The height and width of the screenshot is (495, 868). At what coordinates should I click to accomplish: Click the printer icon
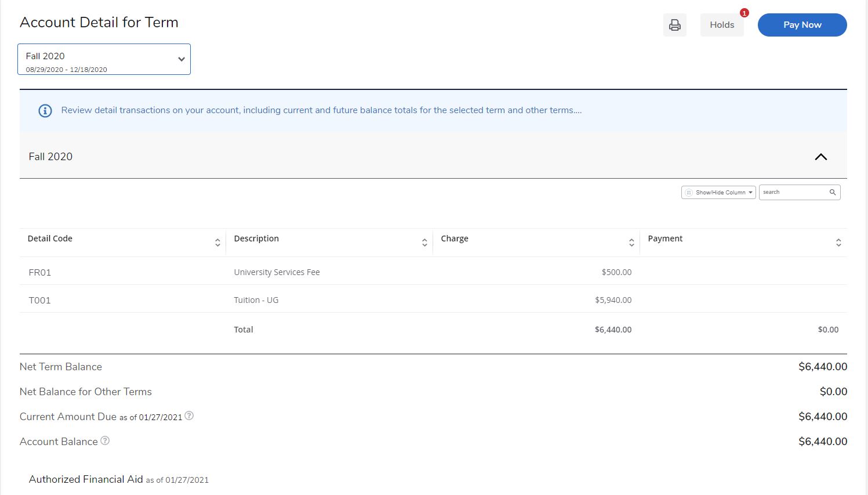click(674, 25)
